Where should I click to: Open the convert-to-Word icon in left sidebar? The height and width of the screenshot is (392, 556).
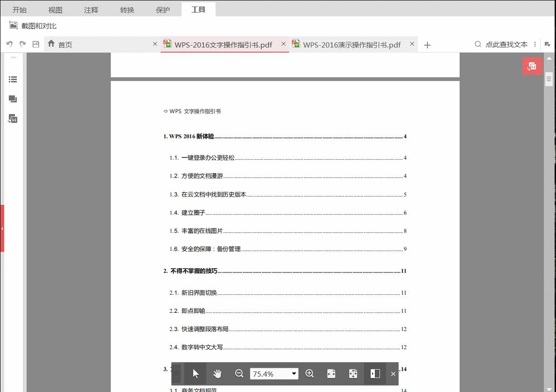13,119
